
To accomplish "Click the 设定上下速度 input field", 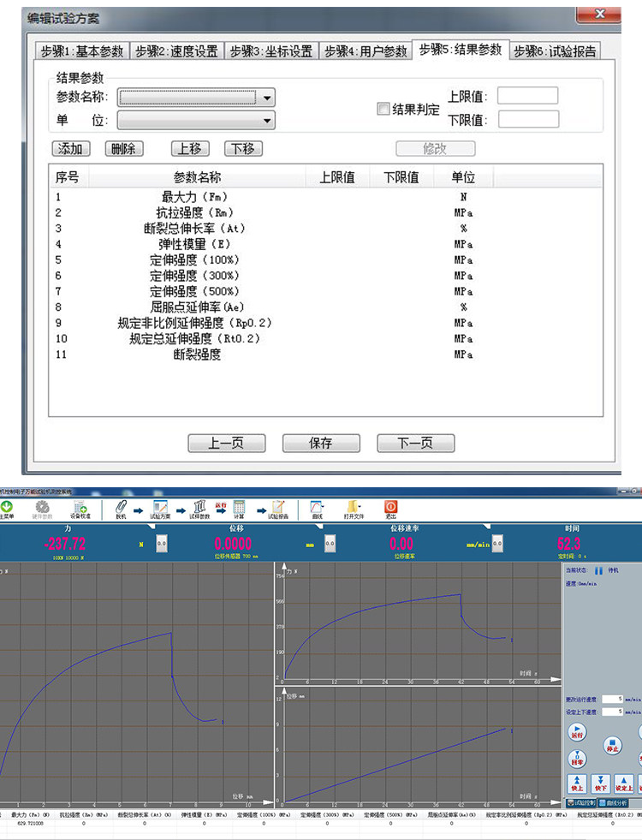I will [613, 712].
